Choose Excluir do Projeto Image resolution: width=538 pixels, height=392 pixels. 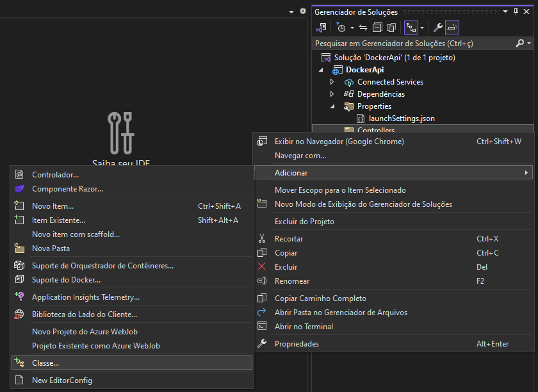[394, 222]
